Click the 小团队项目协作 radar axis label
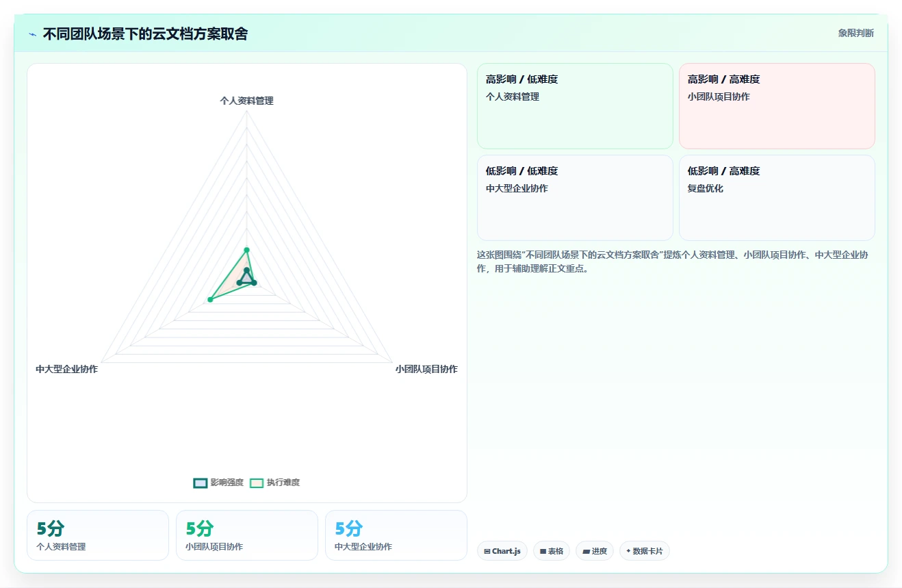This screenshot has height=588, width=902. point(426,369)
